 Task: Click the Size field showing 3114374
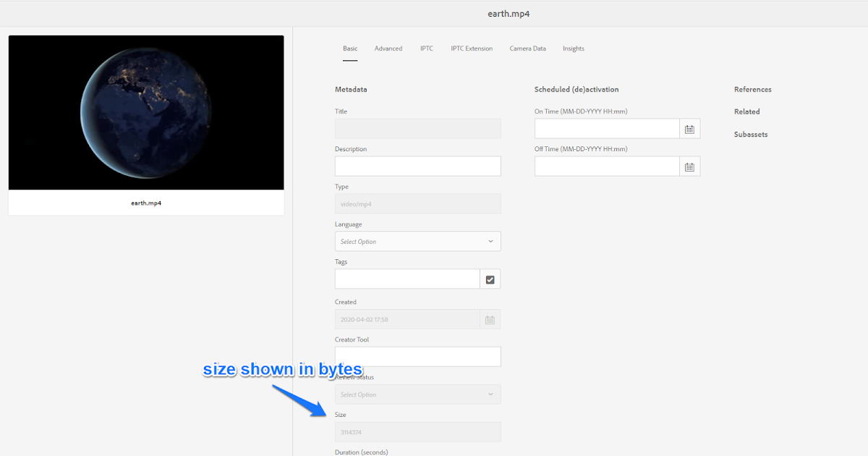417,432
